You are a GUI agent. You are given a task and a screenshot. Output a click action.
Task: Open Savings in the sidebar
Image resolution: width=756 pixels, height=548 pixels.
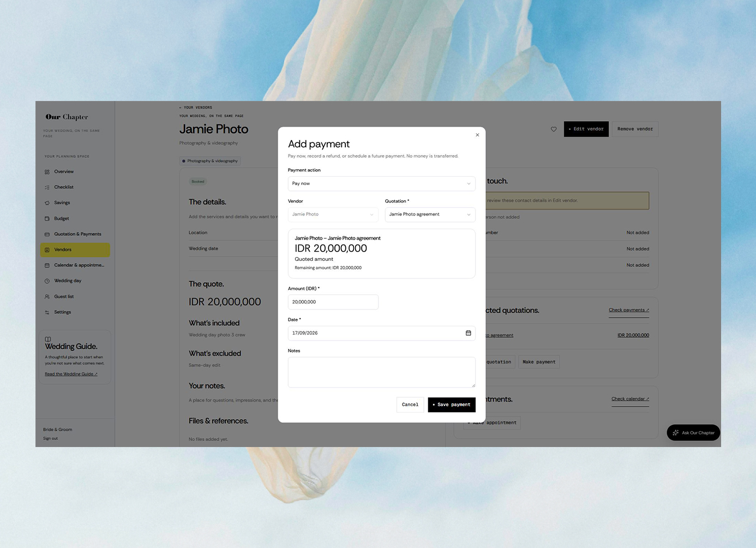tap(75, 203)
